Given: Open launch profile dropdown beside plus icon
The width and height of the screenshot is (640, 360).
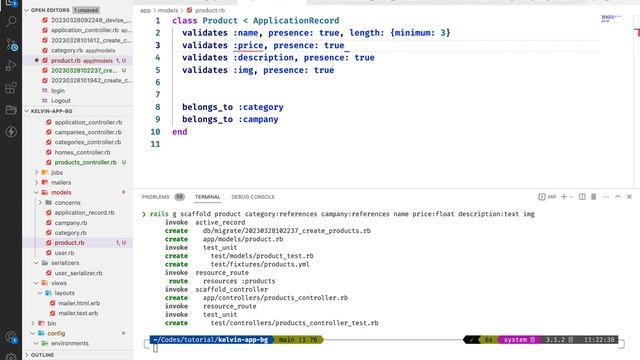Looking at the screenshot, I should pyautogui.click(x=571, y=197).
